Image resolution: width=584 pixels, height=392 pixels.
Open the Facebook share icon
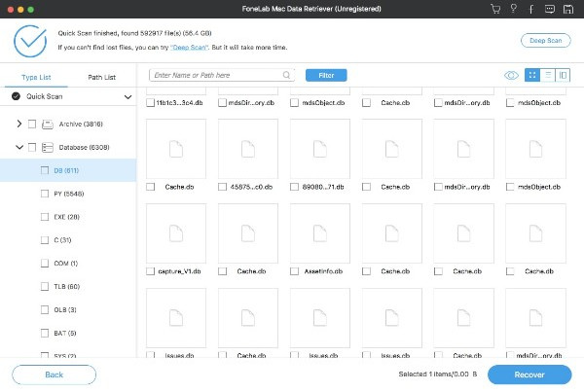click(532, 10)
